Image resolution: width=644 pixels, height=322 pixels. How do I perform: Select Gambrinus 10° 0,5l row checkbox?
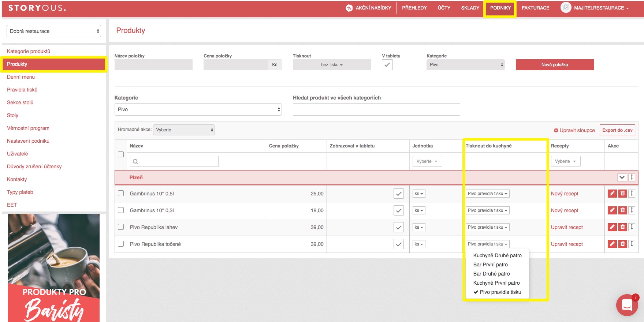coord(121,193)
